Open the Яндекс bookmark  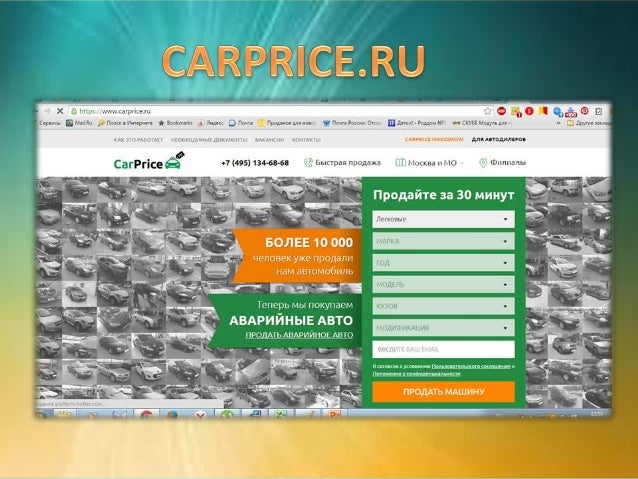click(x=210, y=122)
